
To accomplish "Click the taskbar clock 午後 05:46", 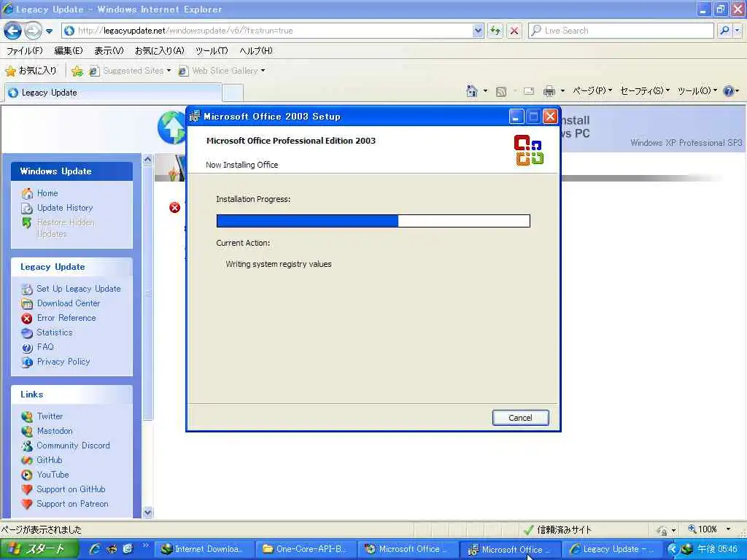I will pos(717,549).
